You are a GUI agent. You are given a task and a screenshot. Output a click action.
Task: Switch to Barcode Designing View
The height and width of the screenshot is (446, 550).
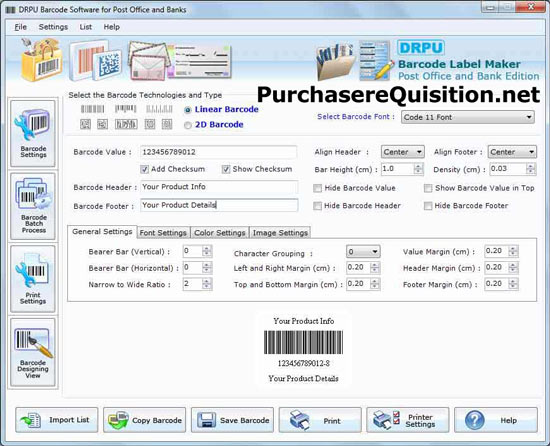click(x=33, y=352)
